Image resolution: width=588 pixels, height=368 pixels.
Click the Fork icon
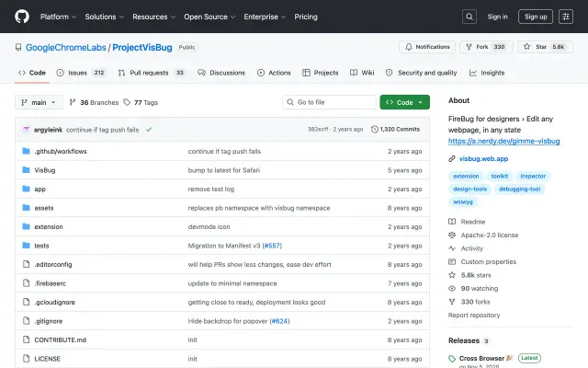[469, 47]
